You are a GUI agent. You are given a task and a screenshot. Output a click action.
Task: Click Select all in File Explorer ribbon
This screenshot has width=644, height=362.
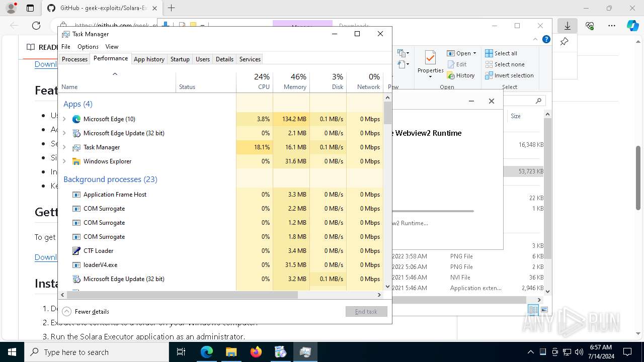click(x=501, y=53)
